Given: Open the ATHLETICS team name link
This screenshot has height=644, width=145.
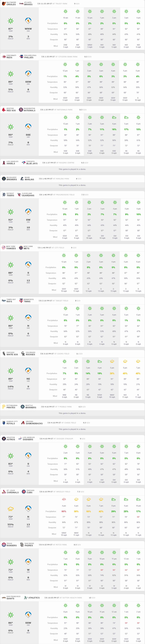Looking at the screenshot, I should click(34, 598).
